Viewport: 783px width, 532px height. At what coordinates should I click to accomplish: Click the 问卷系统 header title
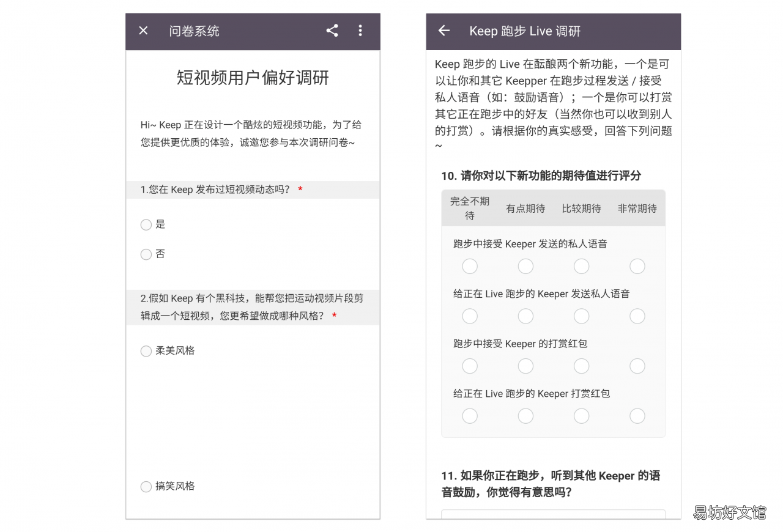pos(194,31)
